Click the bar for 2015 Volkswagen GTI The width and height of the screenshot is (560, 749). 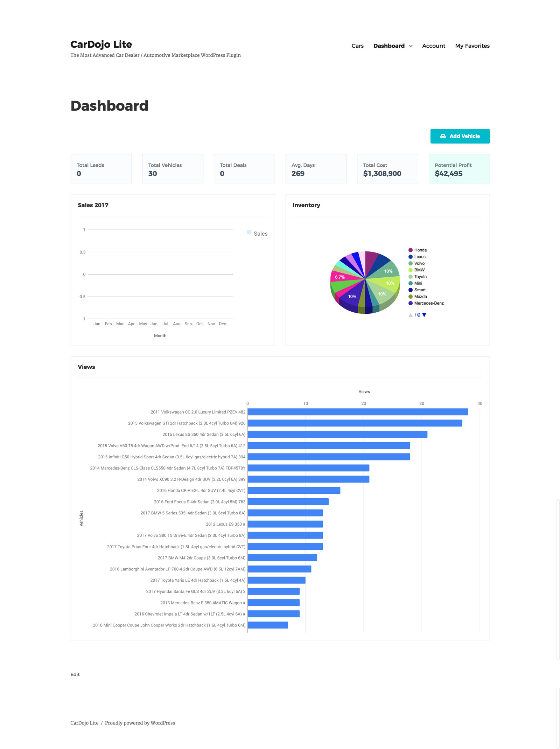pyautogui.click(x=355, y=423)
